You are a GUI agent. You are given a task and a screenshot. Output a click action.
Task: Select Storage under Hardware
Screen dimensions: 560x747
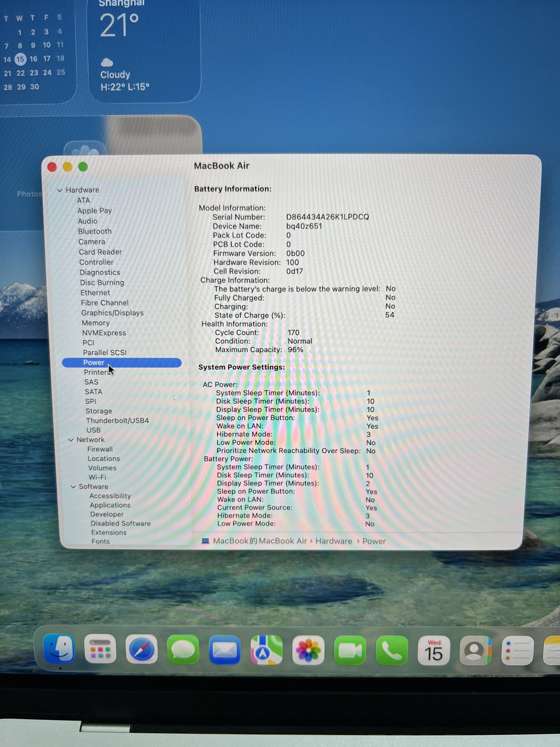pyautogui.click(x=99, y=411)
